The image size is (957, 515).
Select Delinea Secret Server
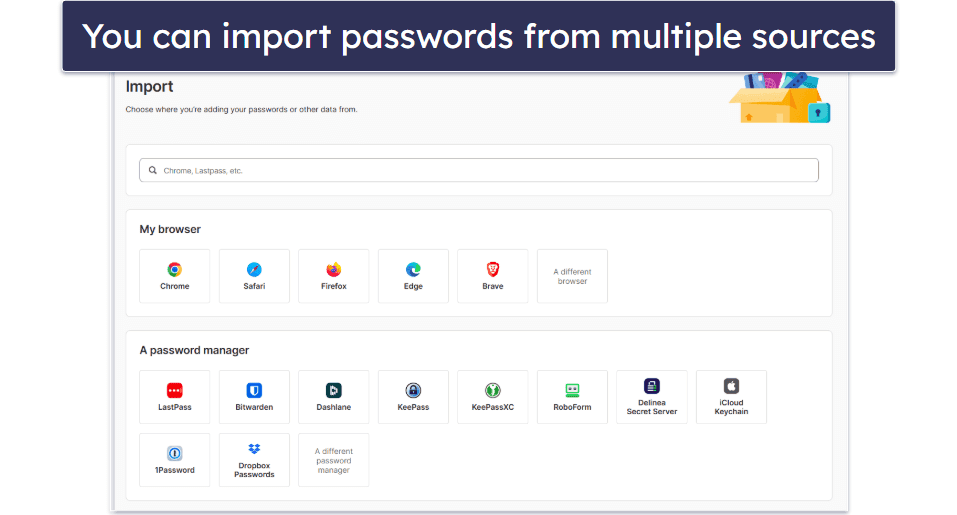click(x=651, y=397)
